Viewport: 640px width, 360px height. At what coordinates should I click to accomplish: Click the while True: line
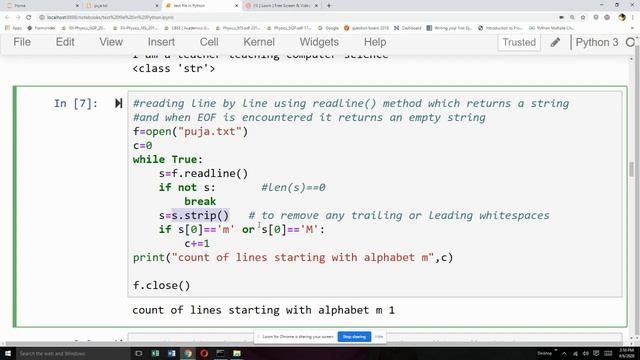pos(167,160)
